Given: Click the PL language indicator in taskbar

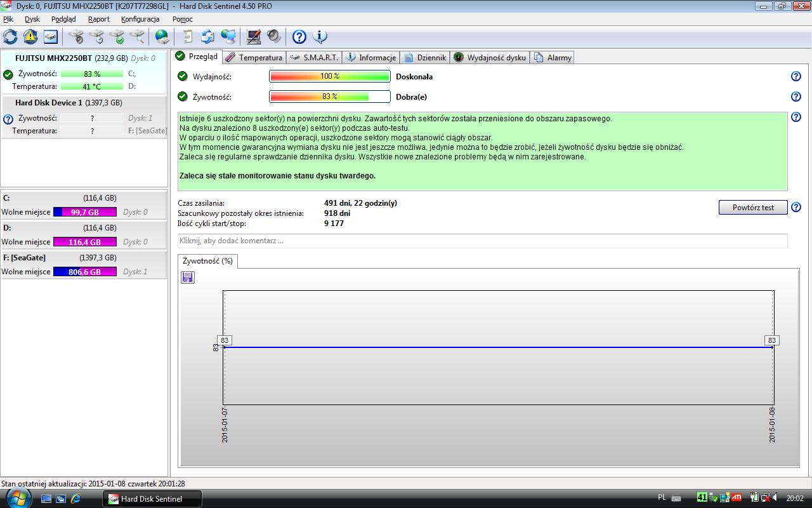Looking at the screenshot, I should [662, 498].
